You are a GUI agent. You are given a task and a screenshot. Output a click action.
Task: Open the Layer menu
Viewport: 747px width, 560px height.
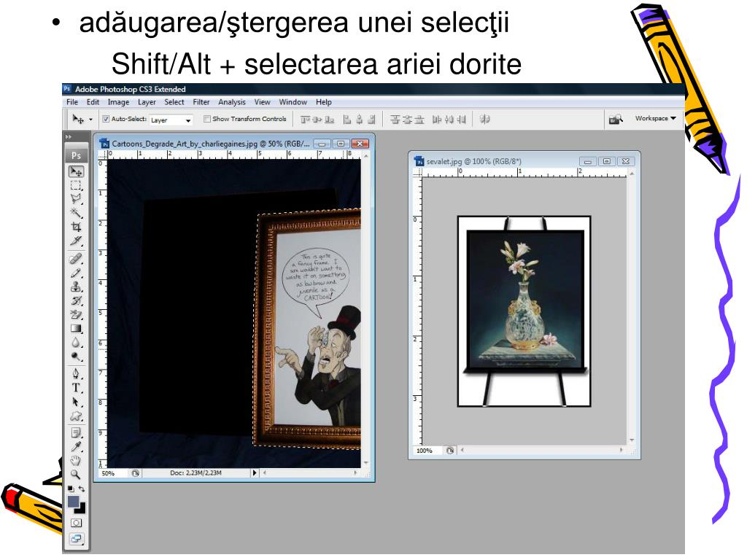147,102
